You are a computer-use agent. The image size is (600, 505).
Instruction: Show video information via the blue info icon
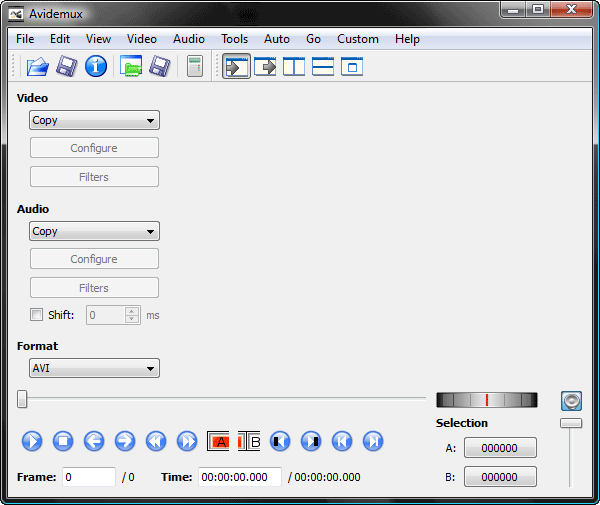tap(96, 66)
